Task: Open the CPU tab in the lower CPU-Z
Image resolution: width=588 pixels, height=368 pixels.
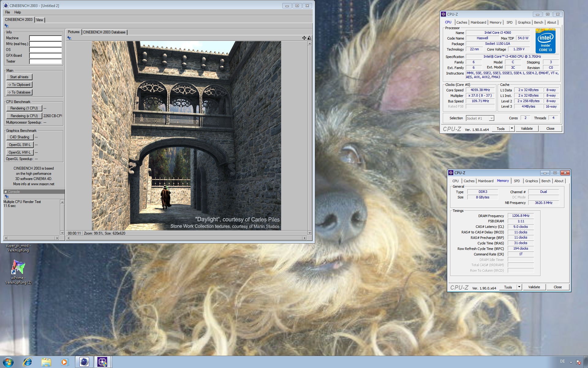Action: (455, 181)
